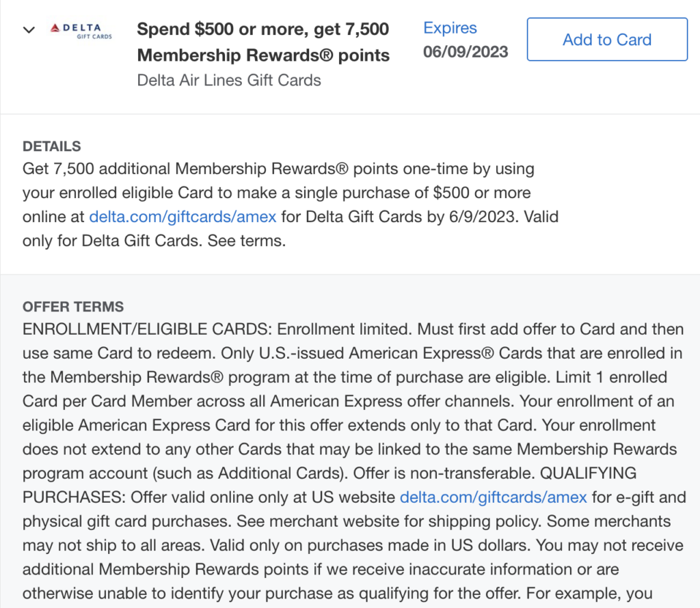Screen dimensions: 700x608
Task: Click the red Delta triangle emblem
Action: tap(55, 28)
